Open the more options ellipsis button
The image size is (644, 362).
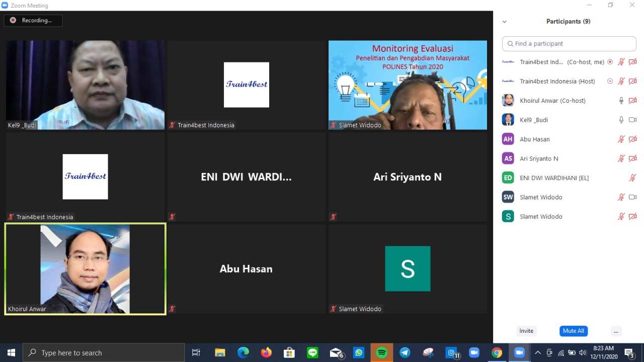coord(616,331)
